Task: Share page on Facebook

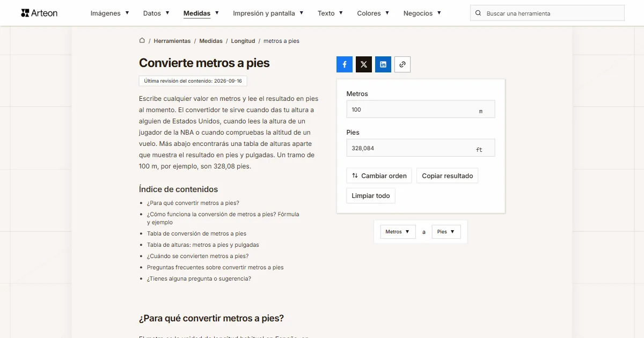Action: (x=345, y=64)
